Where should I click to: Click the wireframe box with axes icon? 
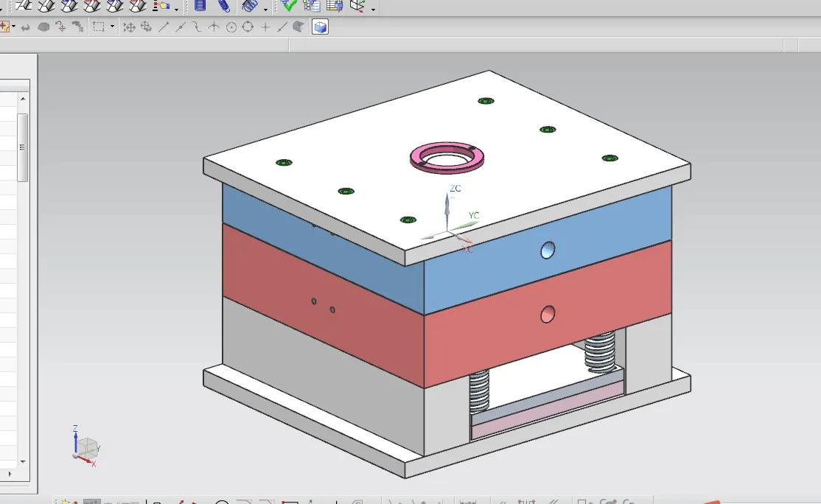(x=357, y=6)
